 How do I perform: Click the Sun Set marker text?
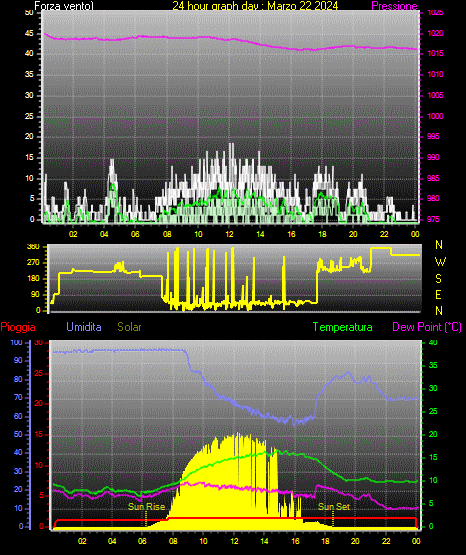click(334, 507)
